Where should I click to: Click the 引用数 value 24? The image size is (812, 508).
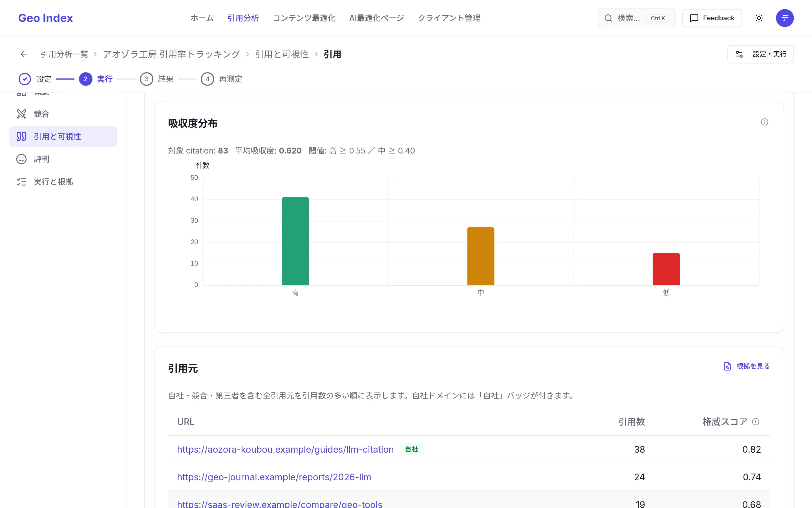(x=639, y=477)
